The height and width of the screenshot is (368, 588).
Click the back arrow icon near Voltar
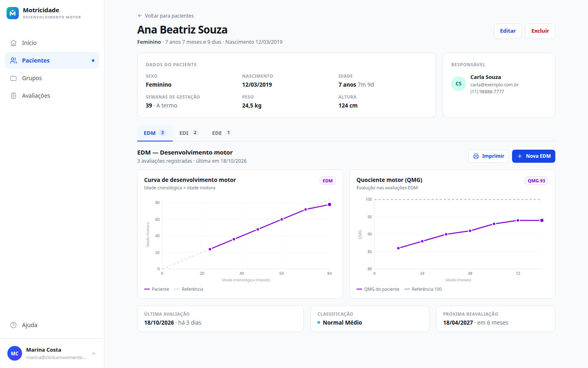click(140, 16)
